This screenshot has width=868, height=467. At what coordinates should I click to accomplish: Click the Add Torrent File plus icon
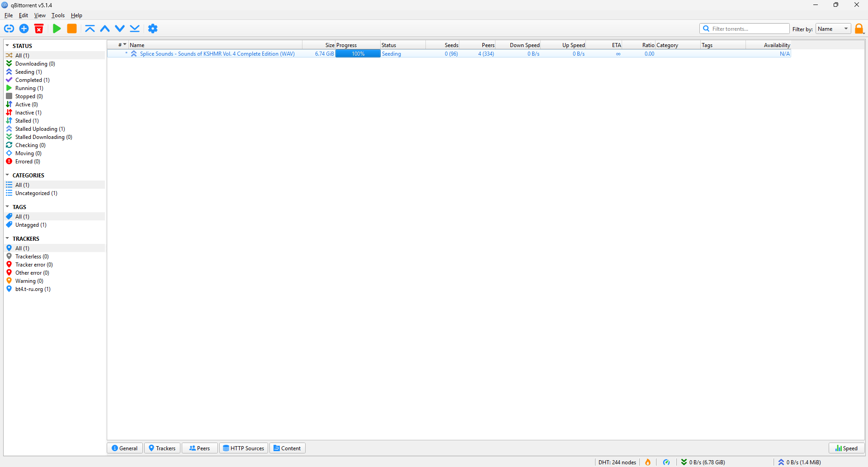(x=24, y=29)
